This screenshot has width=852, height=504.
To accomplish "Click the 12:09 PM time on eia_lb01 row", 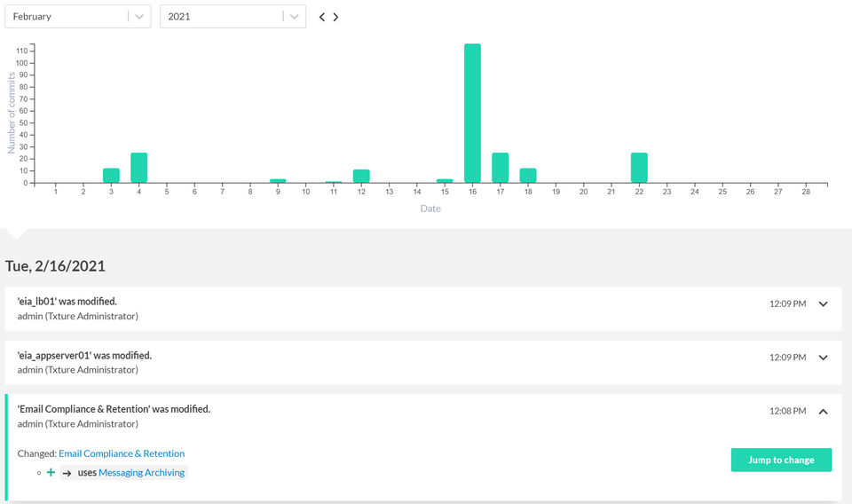I will (x=787, y=304).
